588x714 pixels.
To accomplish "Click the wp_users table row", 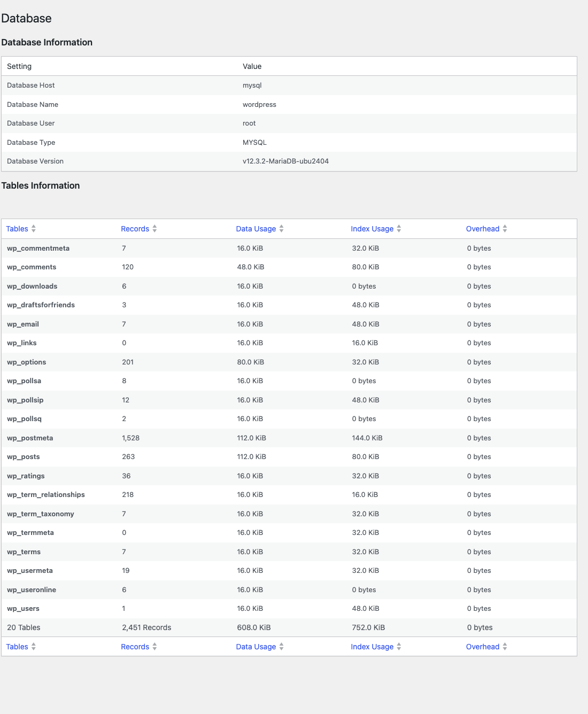I will [x=289, y=609].
